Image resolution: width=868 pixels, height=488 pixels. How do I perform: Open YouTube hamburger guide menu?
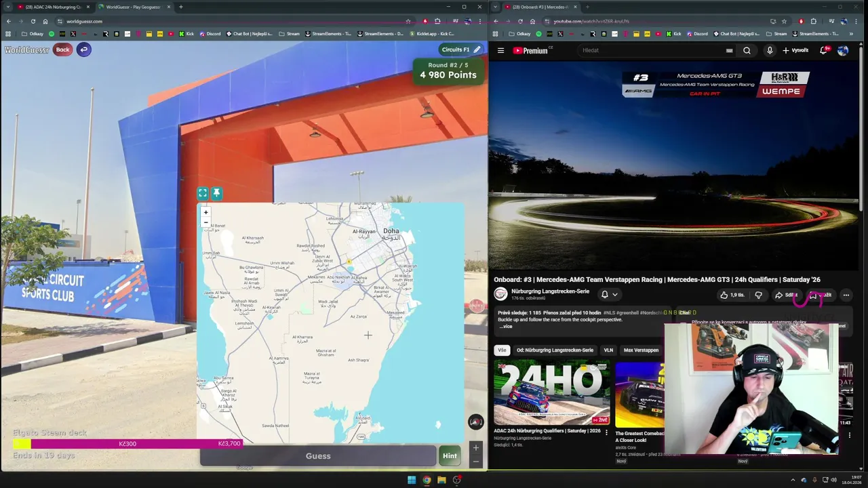(x=500, y=50)
